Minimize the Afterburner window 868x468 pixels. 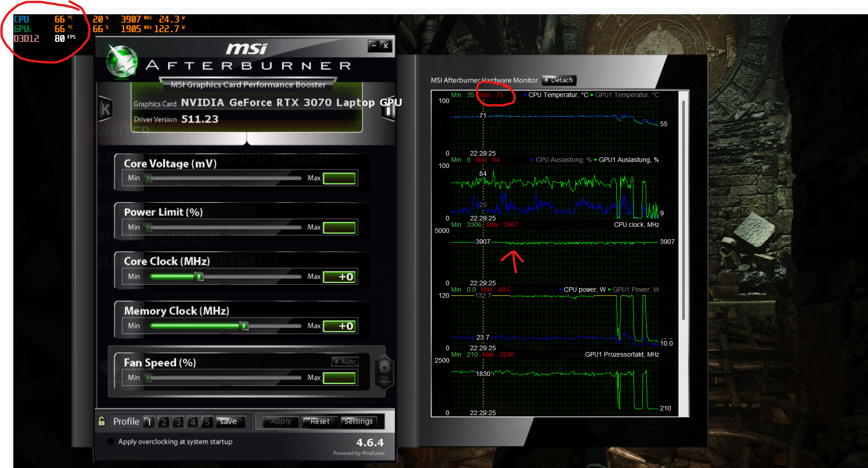point(374,46)
